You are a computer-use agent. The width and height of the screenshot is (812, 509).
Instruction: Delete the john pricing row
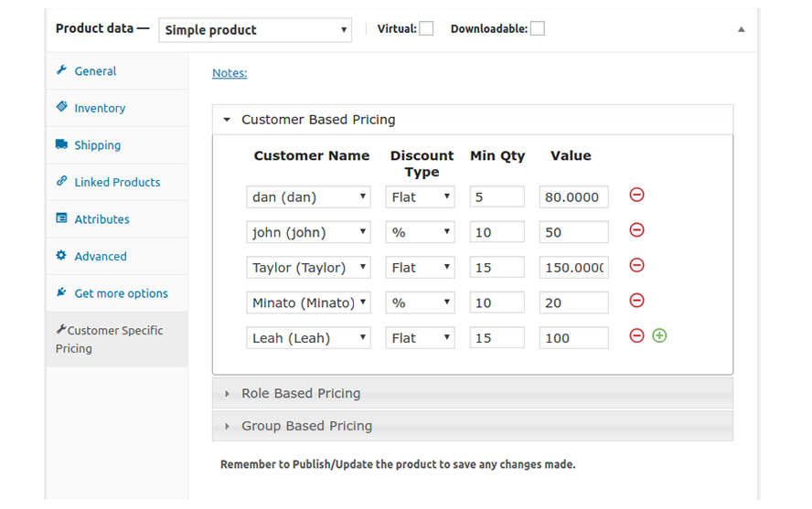tap(637, 230)
